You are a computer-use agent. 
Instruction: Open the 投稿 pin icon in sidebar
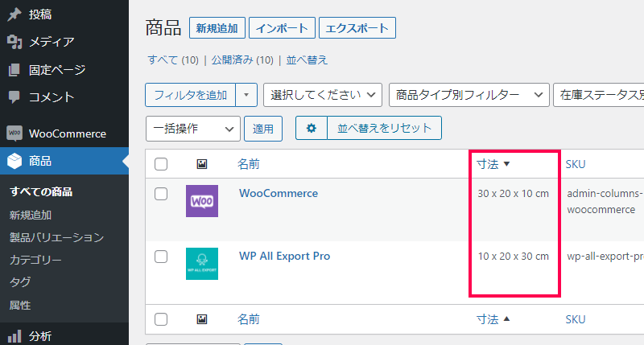[x=14, y=14]
